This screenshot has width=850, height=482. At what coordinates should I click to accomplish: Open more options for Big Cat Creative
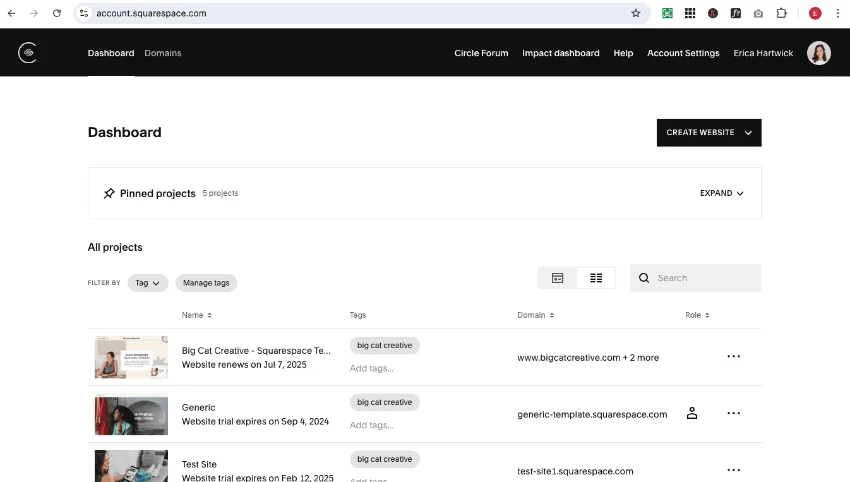(x=733, y=356)
